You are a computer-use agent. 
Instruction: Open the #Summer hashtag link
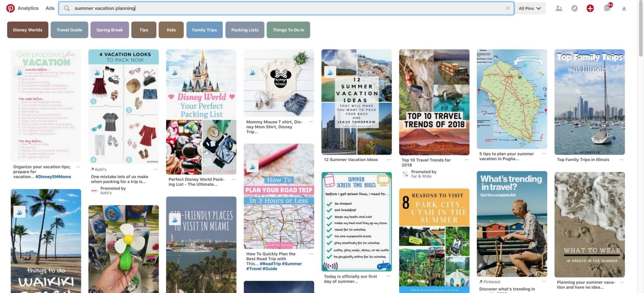[x=292, y=264]
